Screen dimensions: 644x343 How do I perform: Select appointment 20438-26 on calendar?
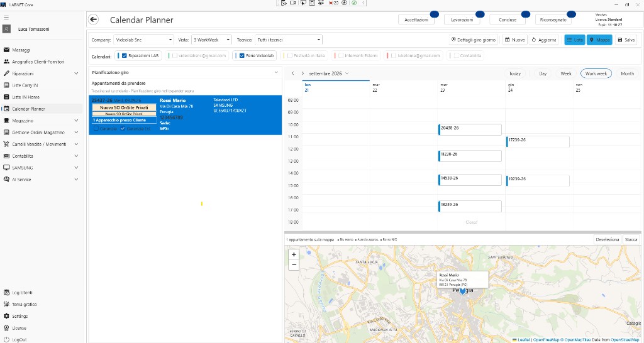tap(470, 129)
